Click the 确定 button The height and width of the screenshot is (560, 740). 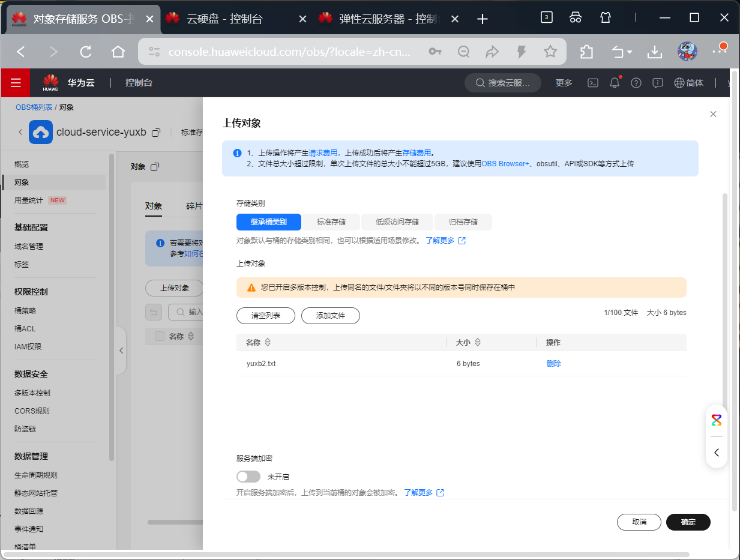[688, 522]
